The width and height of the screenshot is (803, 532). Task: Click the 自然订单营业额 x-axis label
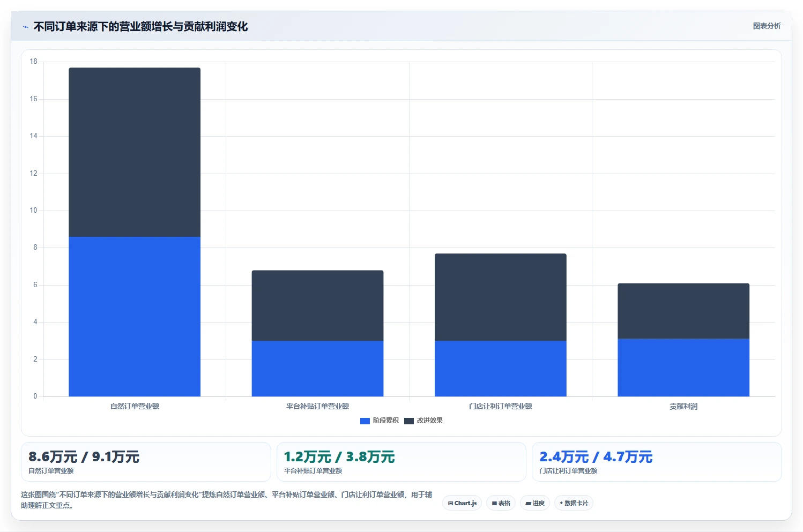point(135,406)
